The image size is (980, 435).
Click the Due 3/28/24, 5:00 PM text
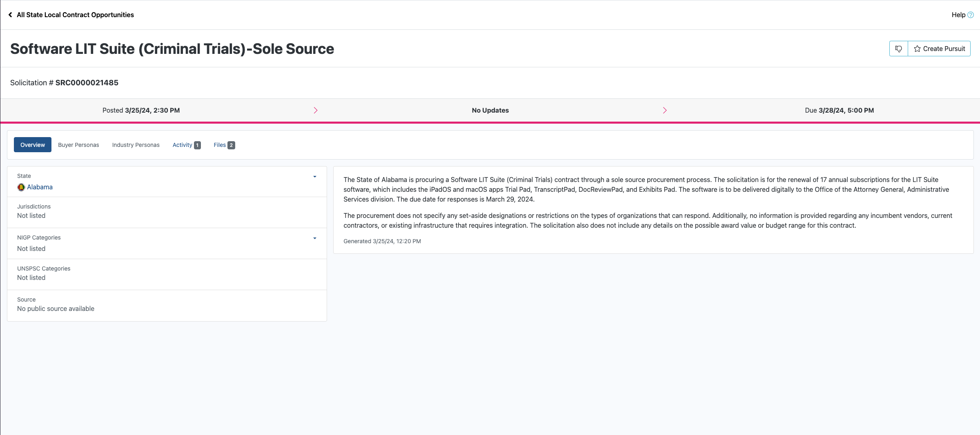point(840,110)
